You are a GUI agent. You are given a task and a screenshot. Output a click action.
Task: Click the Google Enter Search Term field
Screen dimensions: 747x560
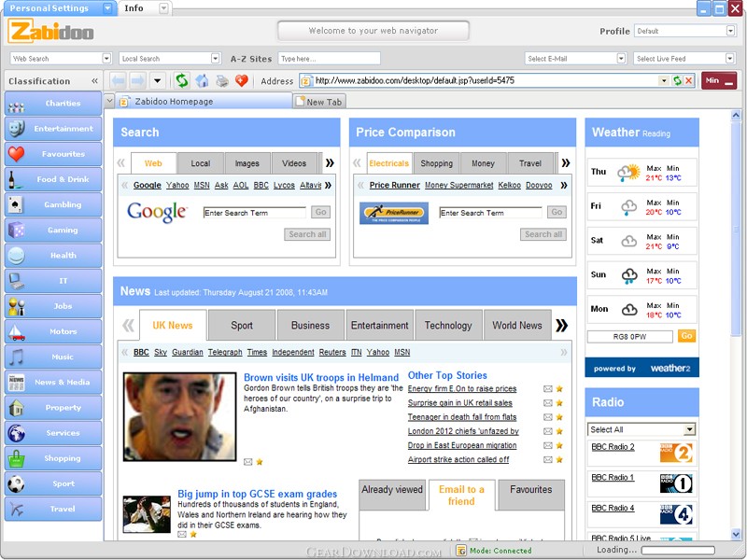pos(254,213)
